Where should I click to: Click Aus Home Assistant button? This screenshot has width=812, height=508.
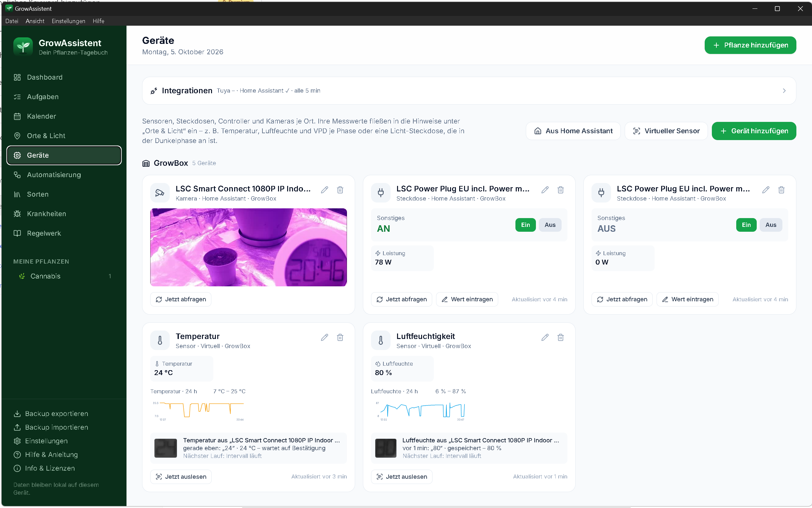click(x=573, y=131)
